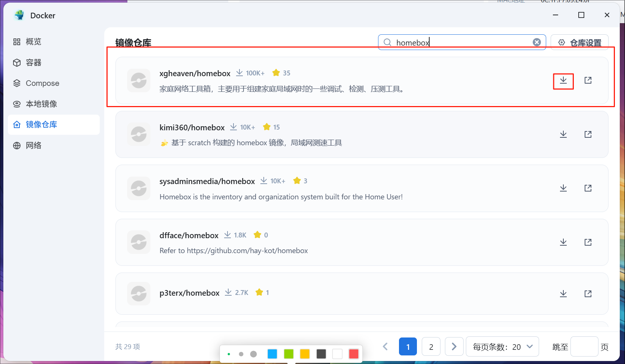Viewport: 625px width, 364px height.
Task: Click the 镜像仓库 page heading
Action: (x=133, y=43)
